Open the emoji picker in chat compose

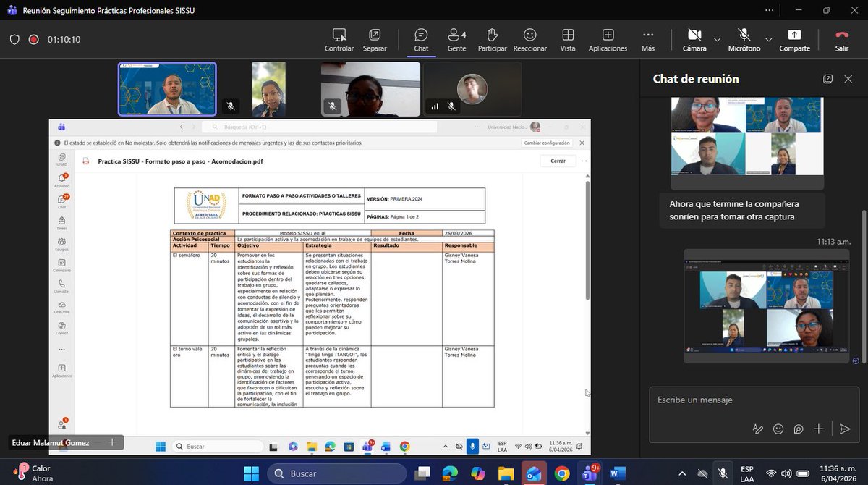point(778,429)
